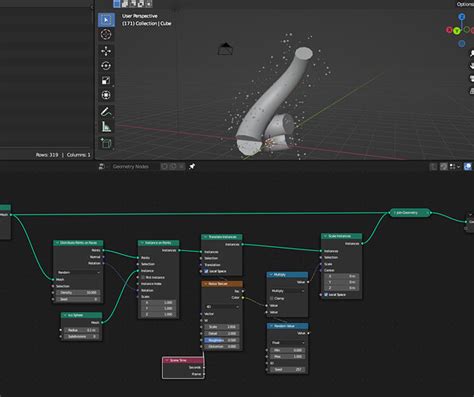This screenshot has width=474, height=397.
Task: Click the unlink X icon beside Geometry Nodes
Action: (x=181, y=166)
